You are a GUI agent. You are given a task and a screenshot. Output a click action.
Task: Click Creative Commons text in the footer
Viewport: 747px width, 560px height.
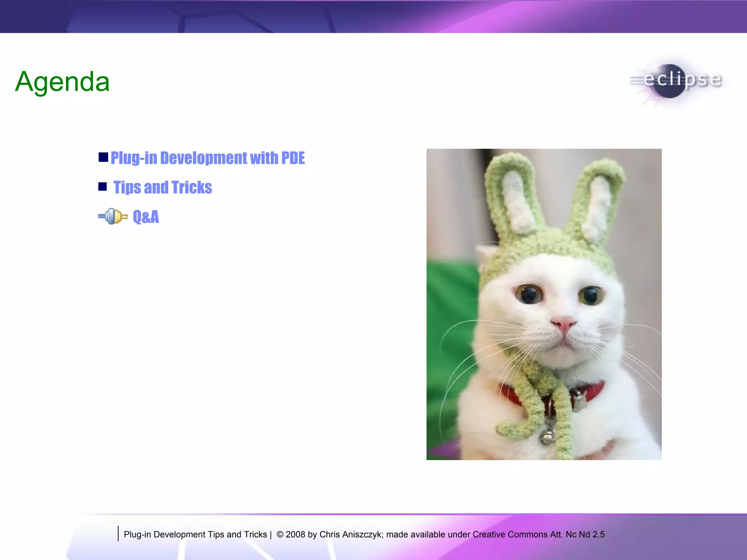(x=510, y=534)
